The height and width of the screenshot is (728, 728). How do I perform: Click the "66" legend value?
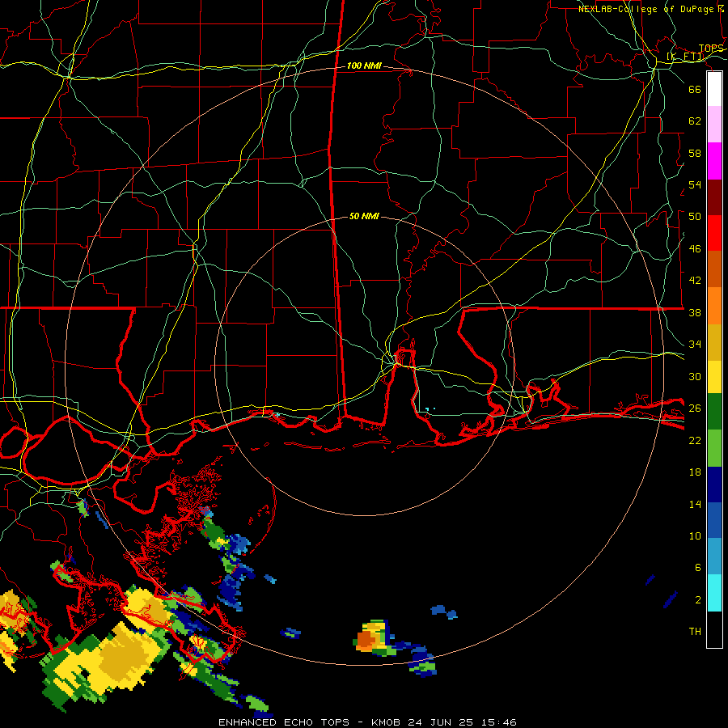tap(695, 89)
